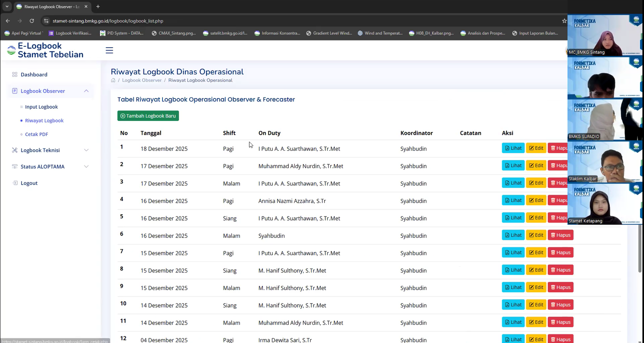Reload the page with browser refresh icon

(32, 21)
